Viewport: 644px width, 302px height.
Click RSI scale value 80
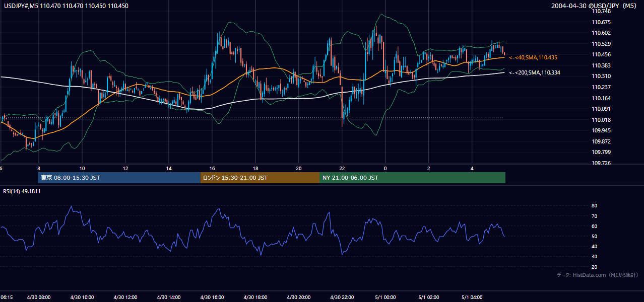[x=595, y=206]
